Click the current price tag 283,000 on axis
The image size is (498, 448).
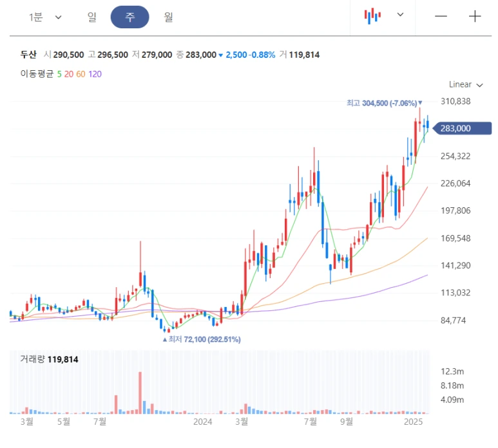click(463, 128)
